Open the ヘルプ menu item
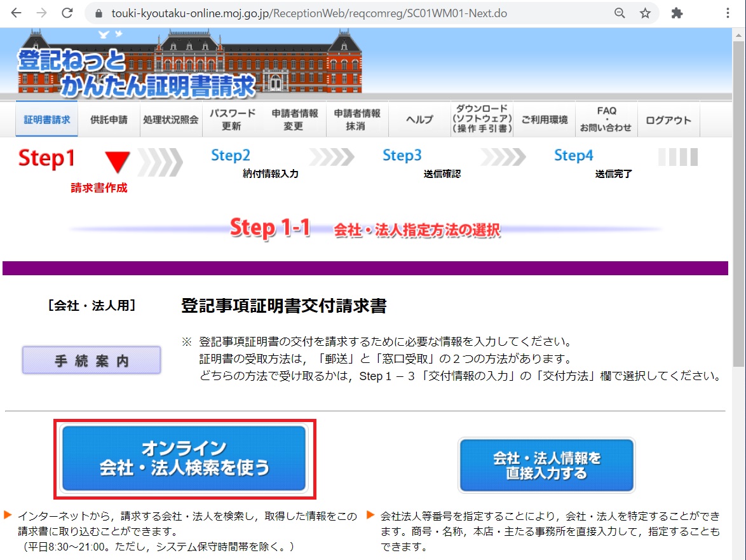The height and width of the screenshot is (560, 746). click(x=419, y=120)
